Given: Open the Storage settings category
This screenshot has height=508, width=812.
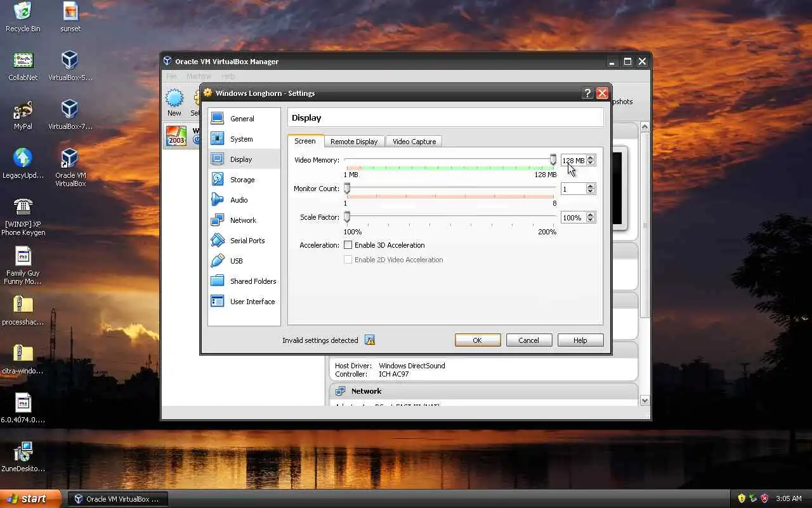Looking at the screenshot, I should 244,180.
